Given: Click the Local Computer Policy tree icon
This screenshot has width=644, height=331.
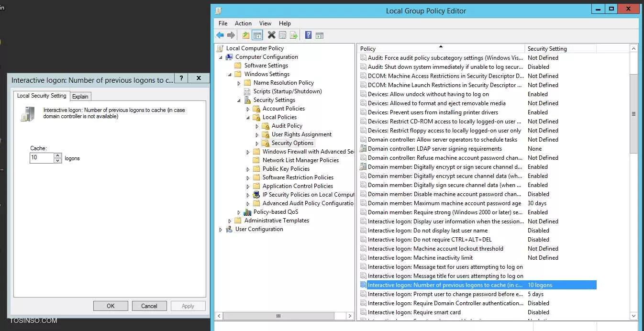Looking at the screenshot, I should point(220,48).
